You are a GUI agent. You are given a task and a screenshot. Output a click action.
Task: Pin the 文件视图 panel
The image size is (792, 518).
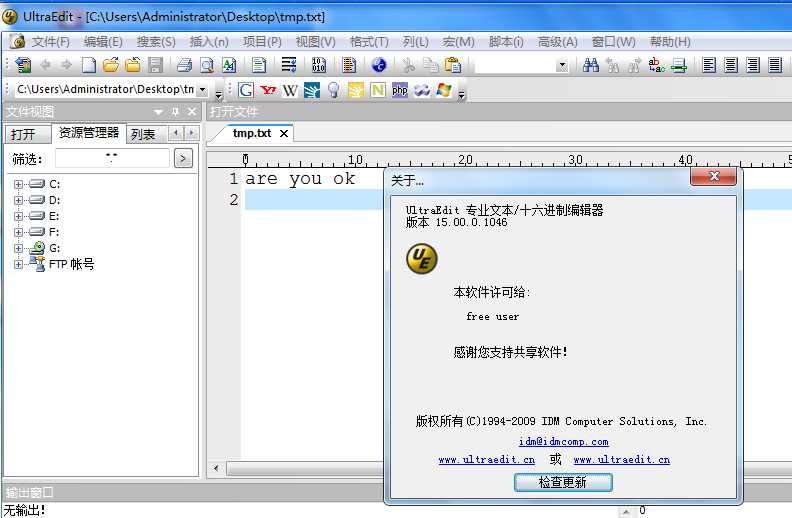(175, 112)
